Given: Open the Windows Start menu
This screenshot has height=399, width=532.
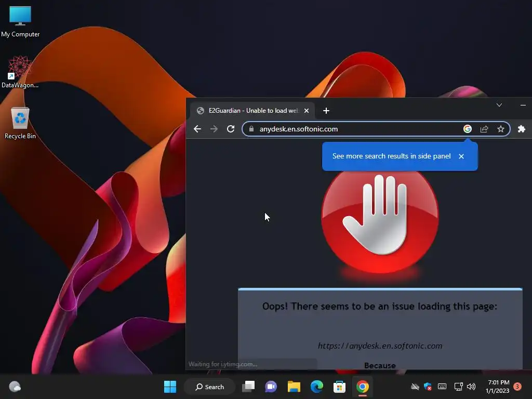Looking at the screenshot, I should click(170, 387).
